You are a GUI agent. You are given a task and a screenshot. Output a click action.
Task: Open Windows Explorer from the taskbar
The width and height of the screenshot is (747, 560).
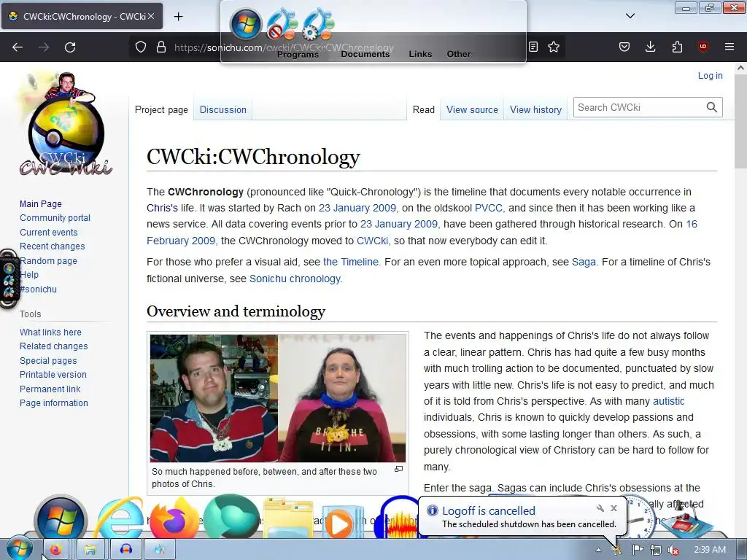(90, 550)
